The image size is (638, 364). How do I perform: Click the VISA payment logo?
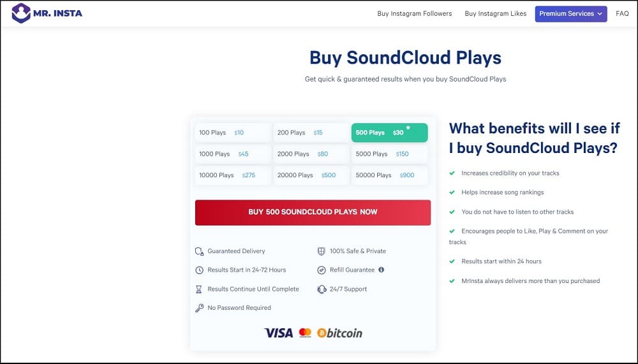click(x=279, y=333)
